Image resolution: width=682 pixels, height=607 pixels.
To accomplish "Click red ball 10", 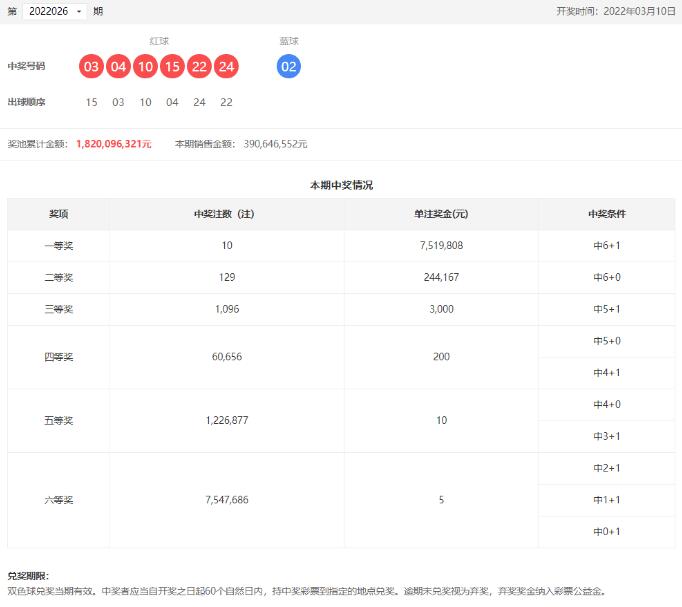I will point(145,67).
